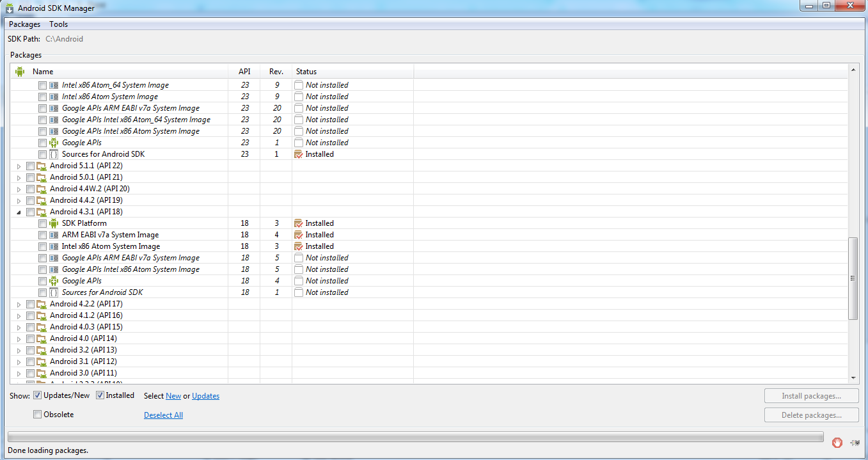Click Android 4.3.1 folder icon
The image size is (868, 460).
point(42,212)
